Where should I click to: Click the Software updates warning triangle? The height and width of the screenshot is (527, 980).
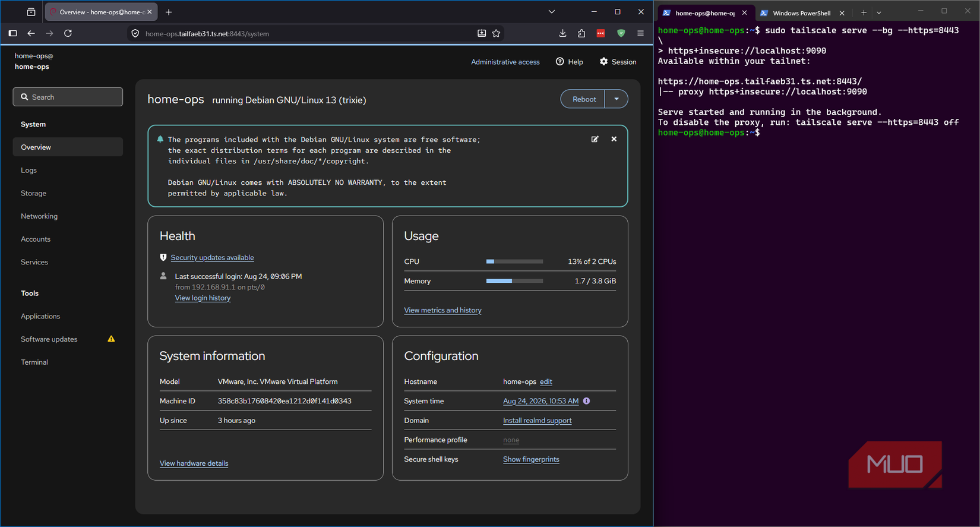coord(111,339)
